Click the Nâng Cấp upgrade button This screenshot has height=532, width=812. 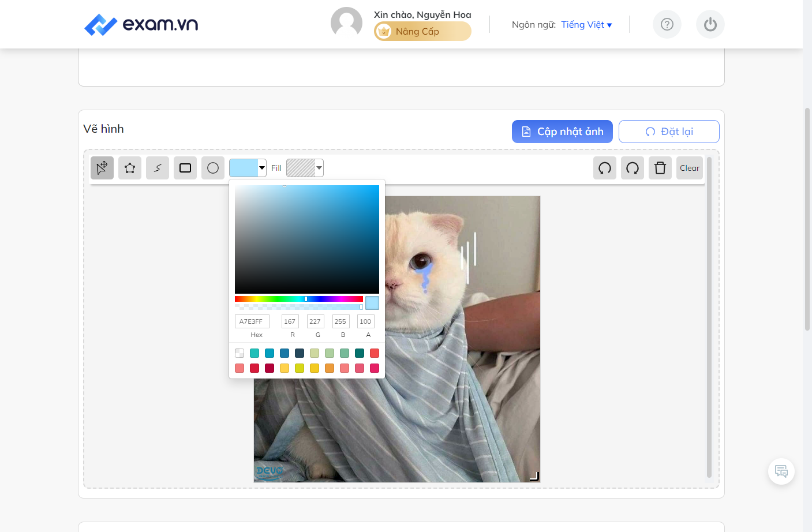click(422, 31)
